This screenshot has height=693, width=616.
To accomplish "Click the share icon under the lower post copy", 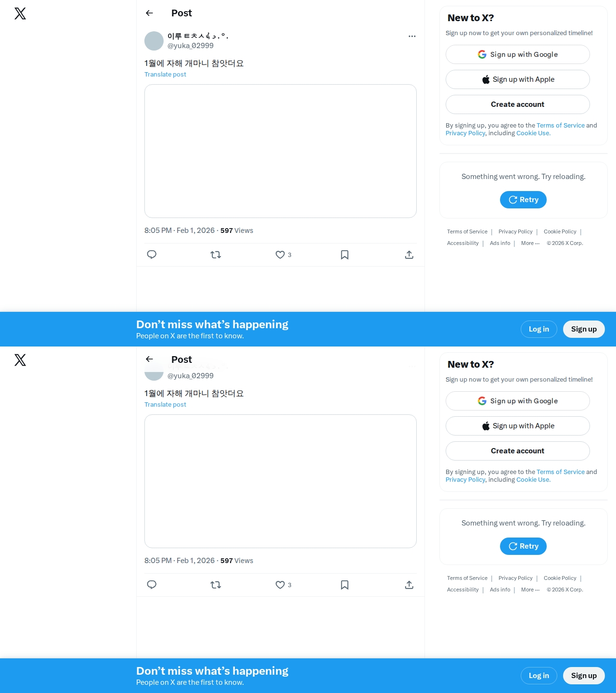I will tap(409, 585).
